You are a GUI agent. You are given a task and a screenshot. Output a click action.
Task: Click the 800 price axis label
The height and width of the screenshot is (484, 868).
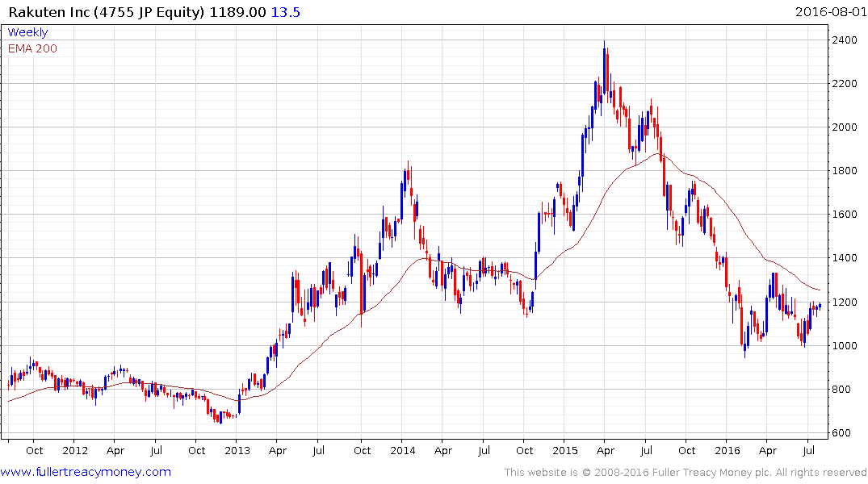pyautogui.click(x=841, y=390)
